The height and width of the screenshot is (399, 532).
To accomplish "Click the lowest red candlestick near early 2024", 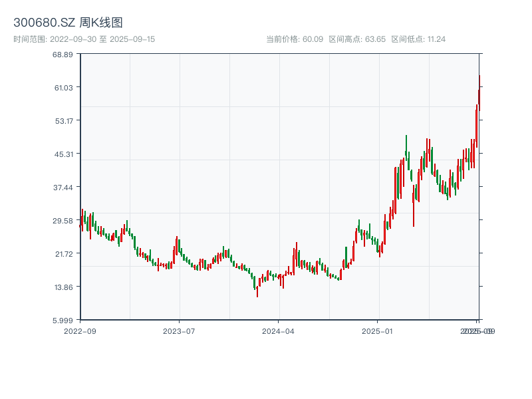I will click(x=257, y=291).
